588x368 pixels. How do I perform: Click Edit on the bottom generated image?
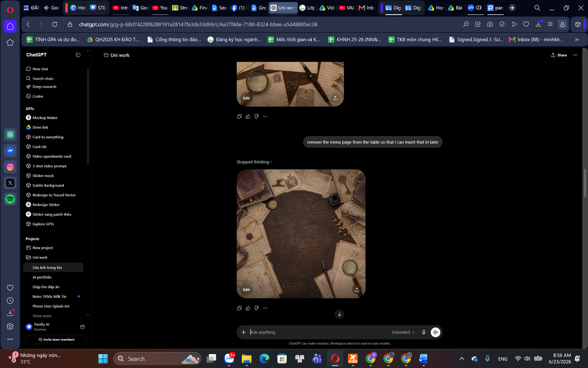pyautogui.click(x=246, y=289)
